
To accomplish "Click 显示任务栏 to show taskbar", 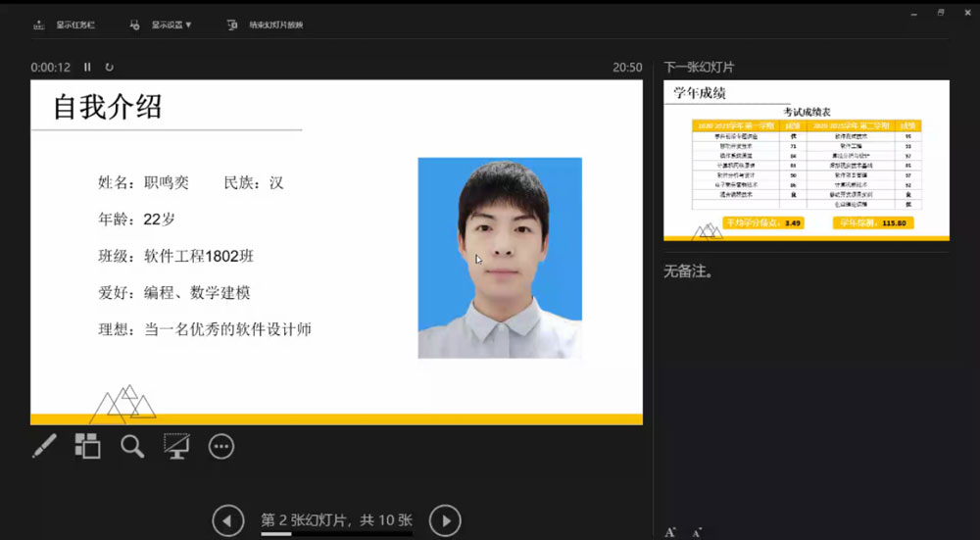I will [68, 25].
